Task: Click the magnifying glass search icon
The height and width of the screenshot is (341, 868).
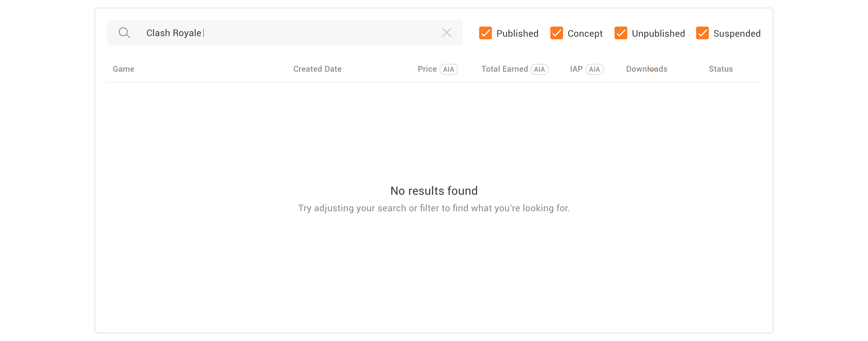Action: [x=124, y=33]
